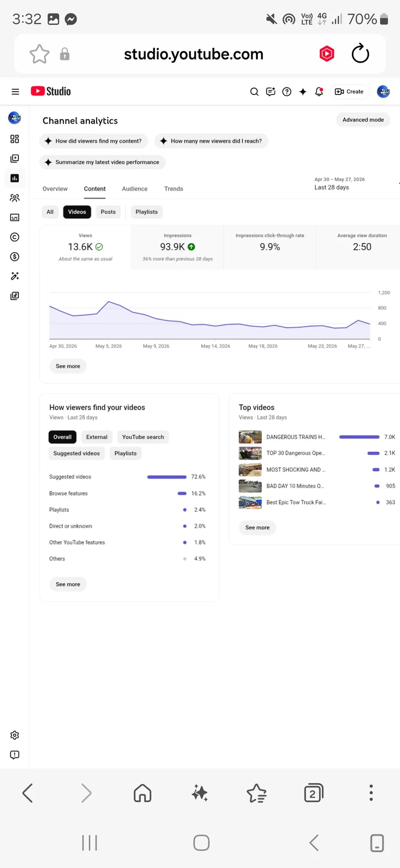Open channel avatar in left sidebar
The width and height of the screenshot is (400, 868).
click(x=15, y=117)
